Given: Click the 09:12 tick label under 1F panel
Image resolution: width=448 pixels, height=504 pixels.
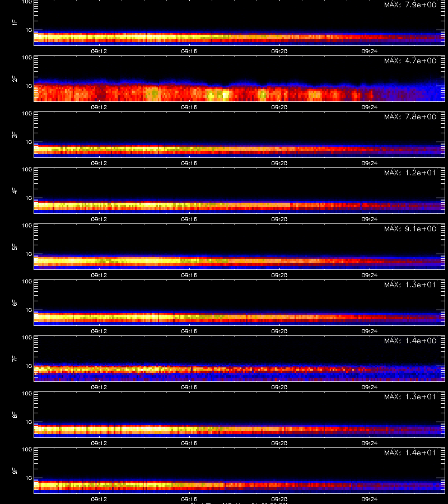Looking at the screenshot, I should 99,51.
